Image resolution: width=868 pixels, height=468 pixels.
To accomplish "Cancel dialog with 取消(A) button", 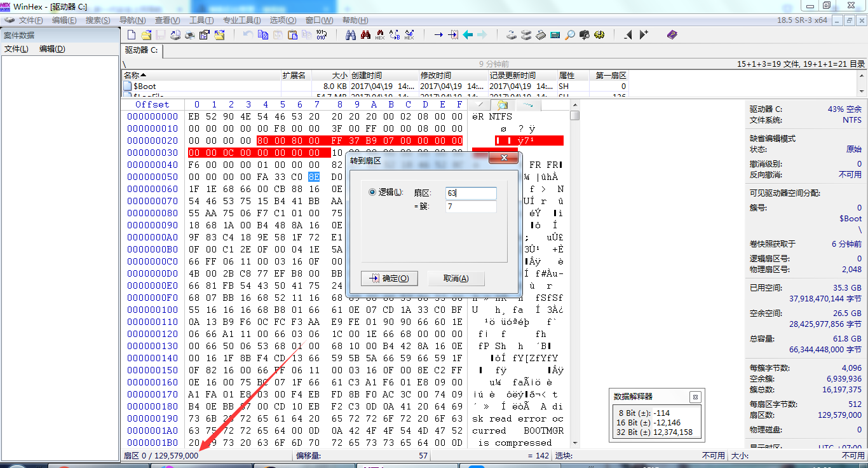I will [456, 279].
